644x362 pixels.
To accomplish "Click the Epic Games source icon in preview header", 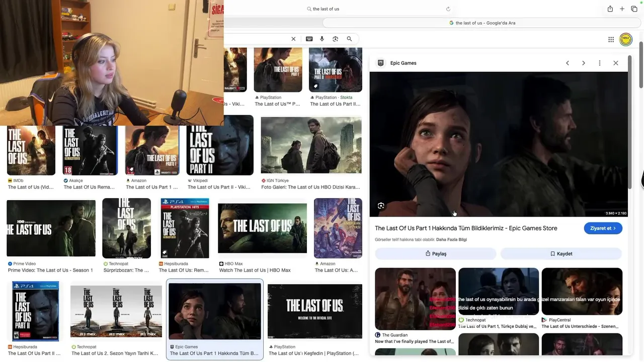I will coord(381,63).
